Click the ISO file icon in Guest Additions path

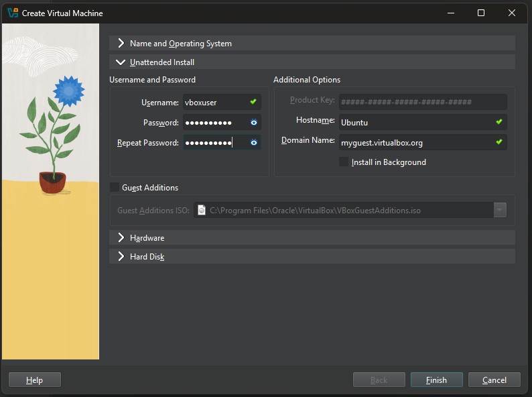pyautogui.click(x=202, y=211)
